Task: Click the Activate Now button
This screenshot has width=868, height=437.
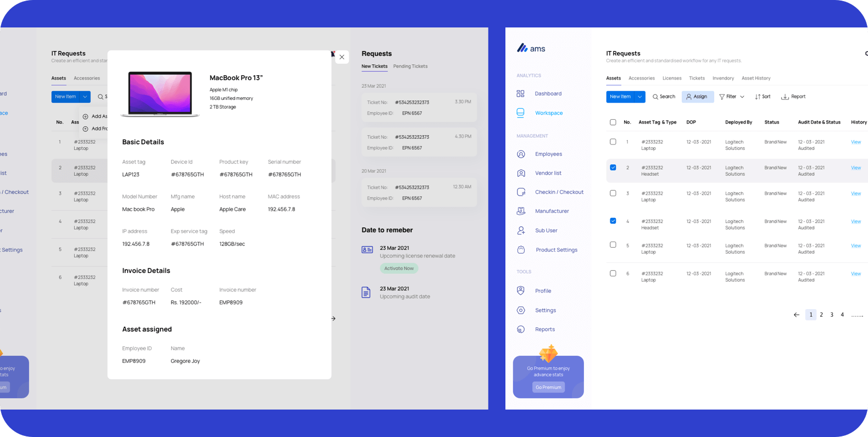Action: pyautogui.click(x=399, y=268)
